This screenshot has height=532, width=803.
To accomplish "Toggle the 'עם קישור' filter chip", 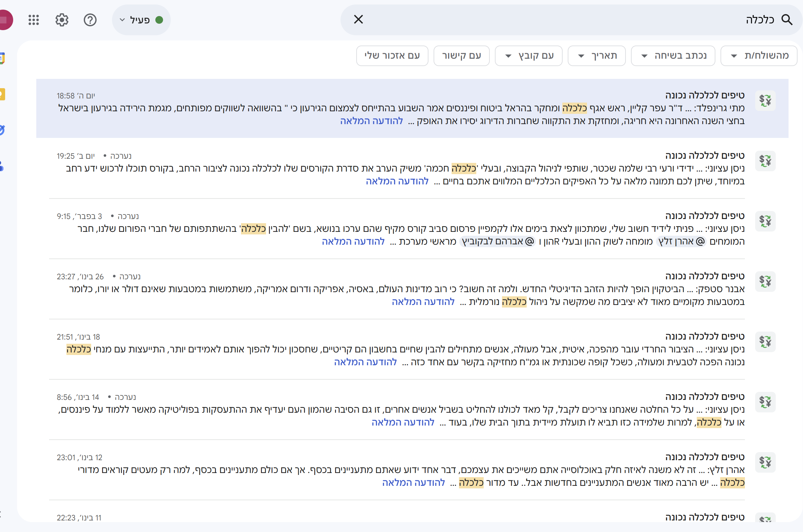I will pyautogui.click(x=461, y=56).
